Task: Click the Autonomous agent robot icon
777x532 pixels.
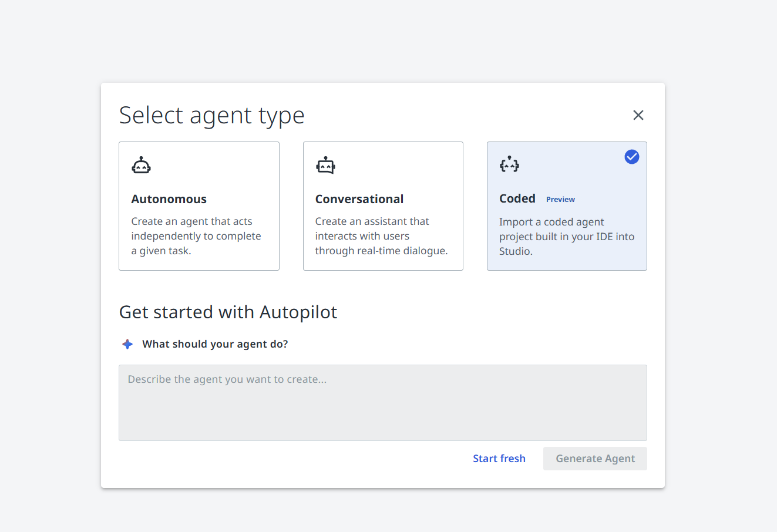Action: [x=141, y=166]
